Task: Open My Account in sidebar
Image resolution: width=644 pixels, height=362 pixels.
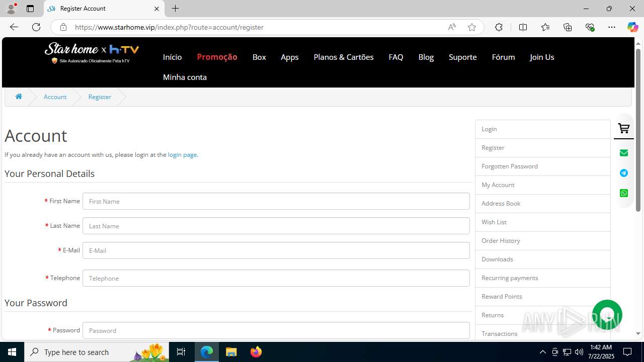Action: coord(543,185)
